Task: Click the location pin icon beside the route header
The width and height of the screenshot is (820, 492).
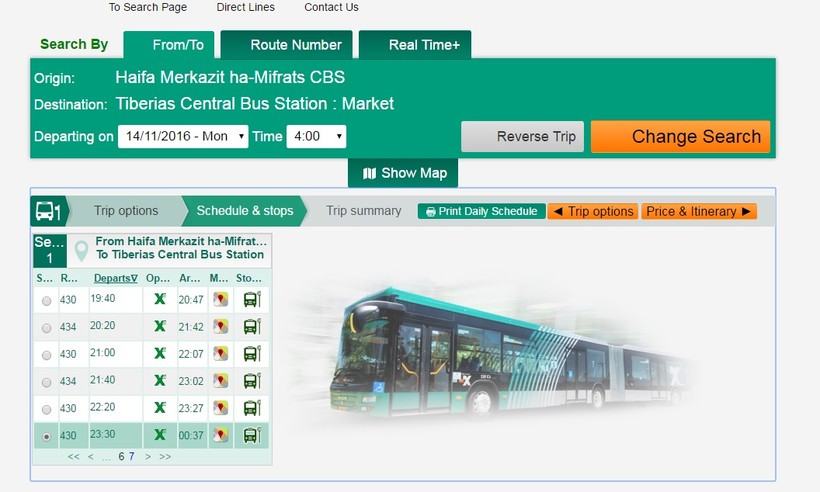Action: (x=81, y=249)
